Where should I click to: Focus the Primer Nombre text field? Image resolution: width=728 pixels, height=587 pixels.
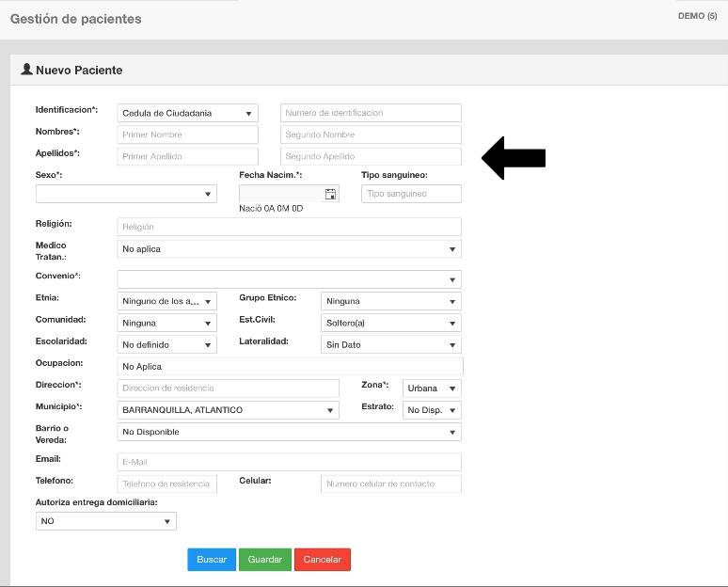click(x=187, y=135)
